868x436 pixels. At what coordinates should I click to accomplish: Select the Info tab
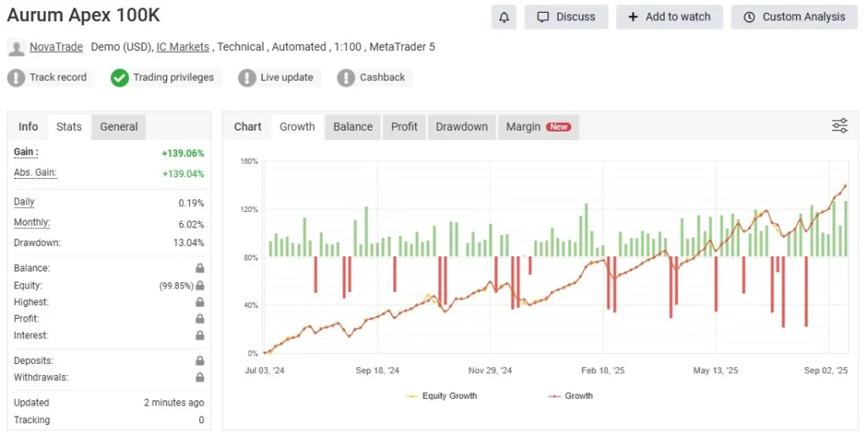point(28,127)
